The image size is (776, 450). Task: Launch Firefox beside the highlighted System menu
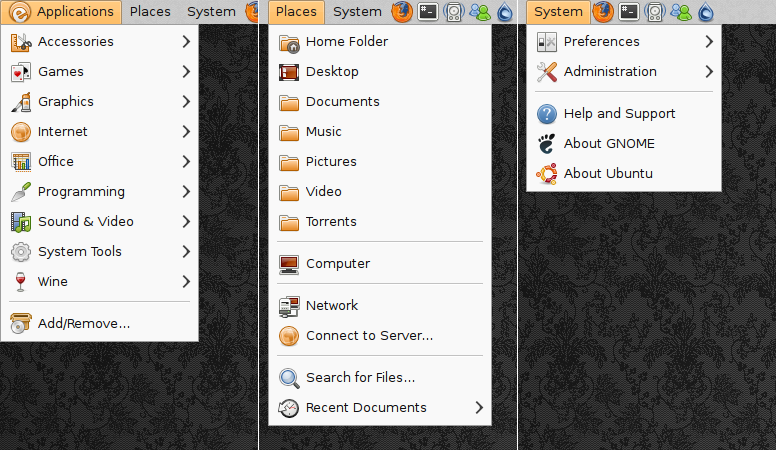(603, 12)
